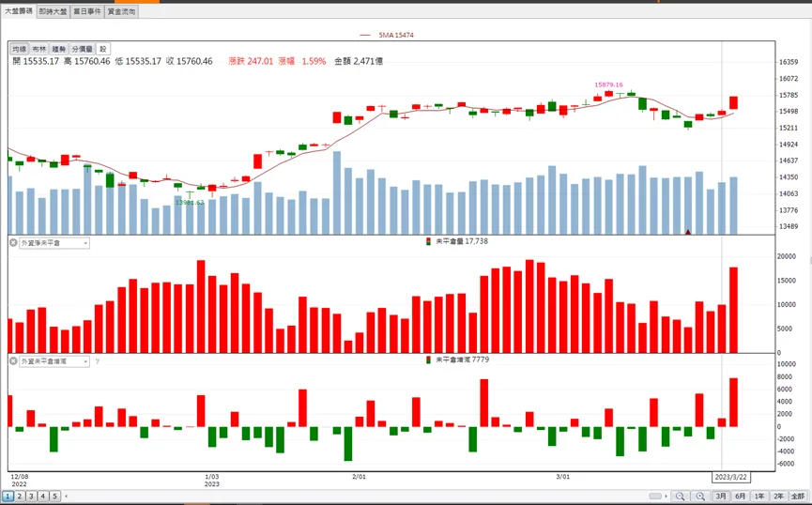
Task: Select the 2年 time range
Action: [x=778, y=497]
